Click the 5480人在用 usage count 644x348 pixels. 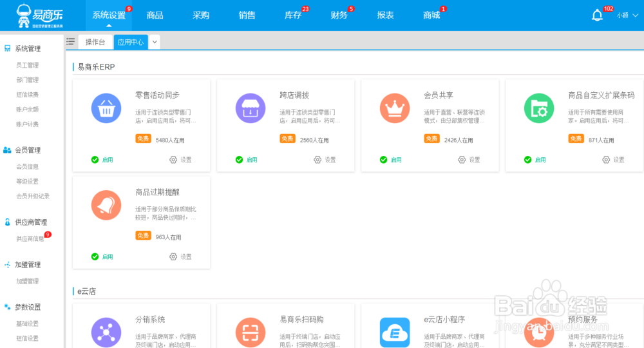(170, 140)
